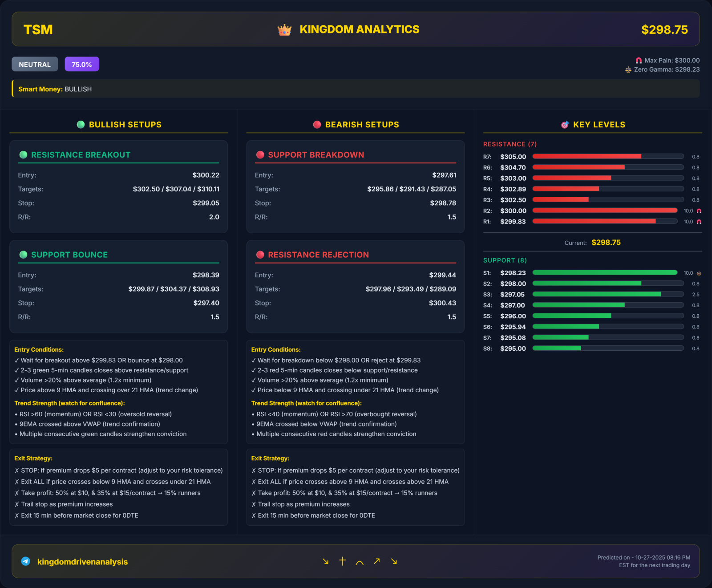The height and width of the screenshot is (588, 712).
Task: Click the magnet icon beside Max Pain
Action: click(639, 61)
